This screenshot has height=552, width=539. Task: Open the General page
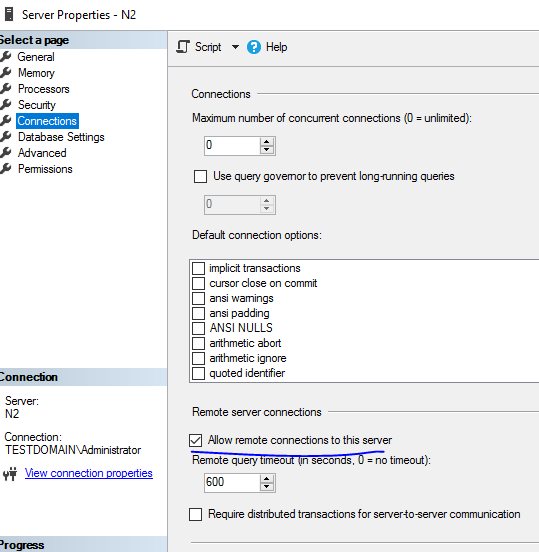36,57
